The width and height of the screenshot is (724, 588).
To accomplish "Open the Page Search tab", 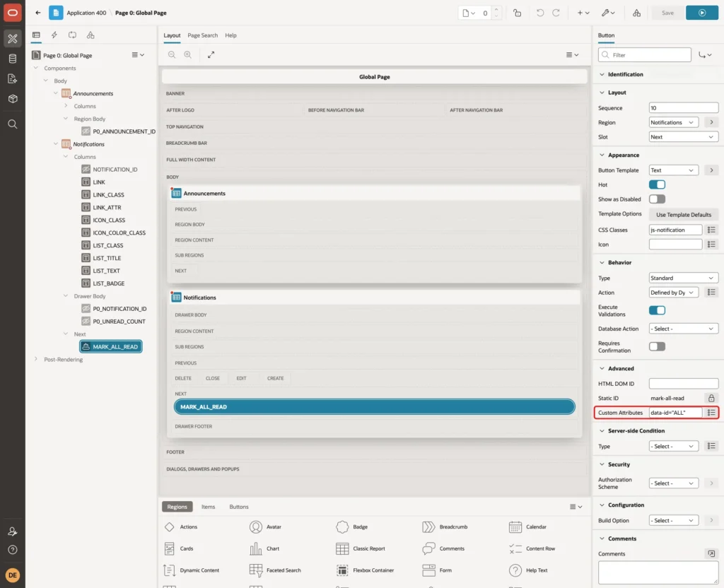I will click(x=202, y=35).
